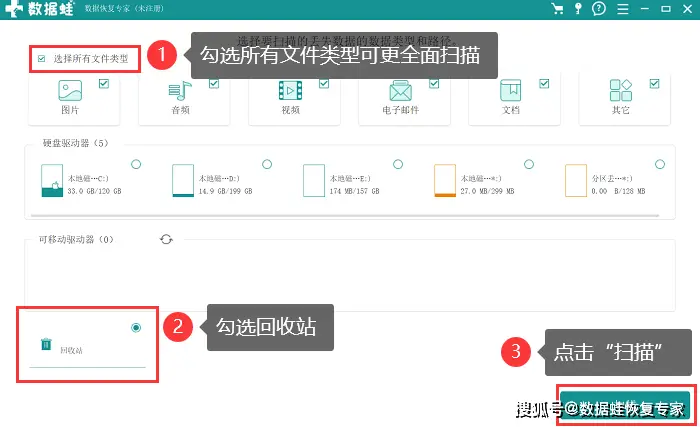Uncheck the 图片 file type checkbox
The height and width of the screenshot is (427, 700).
104,84
